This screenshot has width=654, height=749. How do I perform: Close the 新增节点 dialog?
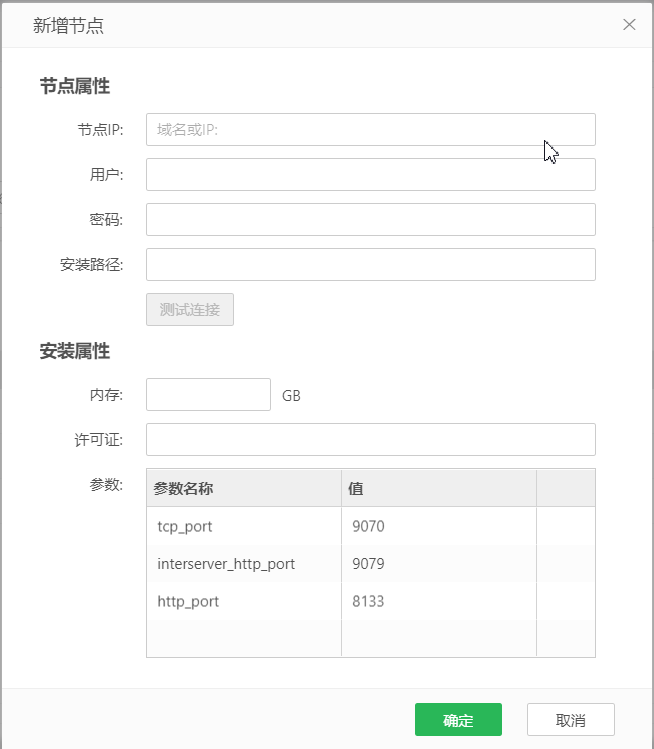(x=629, y=25)
